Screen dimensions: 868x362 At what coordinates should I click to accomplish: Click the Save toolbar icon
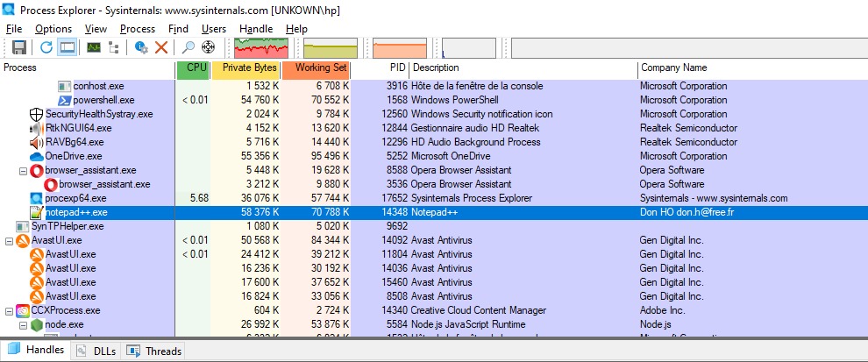click(x=19, y=47)
